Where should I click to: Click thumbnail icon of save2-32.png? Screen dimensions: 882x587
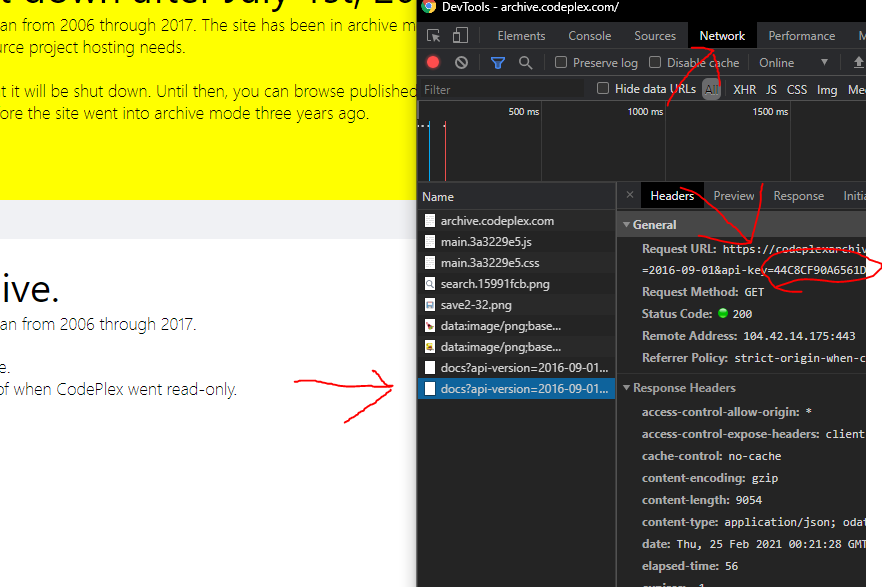coord(430,305)
